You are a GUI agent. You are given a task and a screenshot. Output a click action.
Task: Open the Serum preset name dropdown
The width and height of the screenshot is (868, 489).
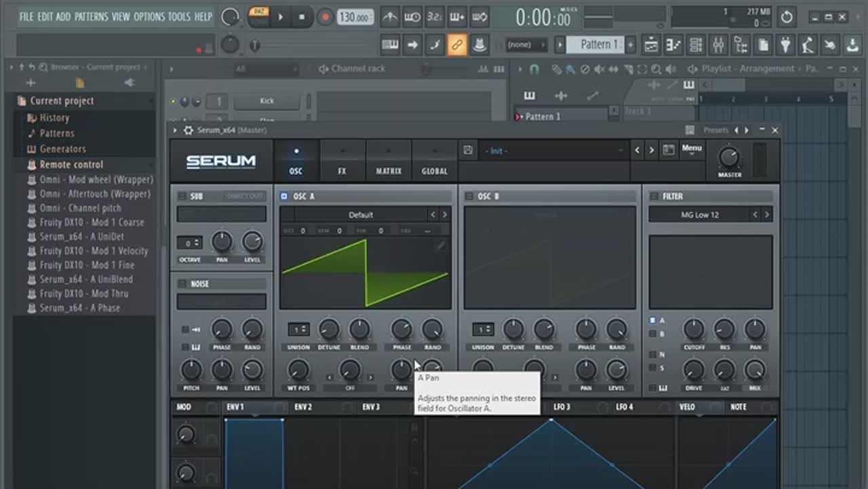553,151
